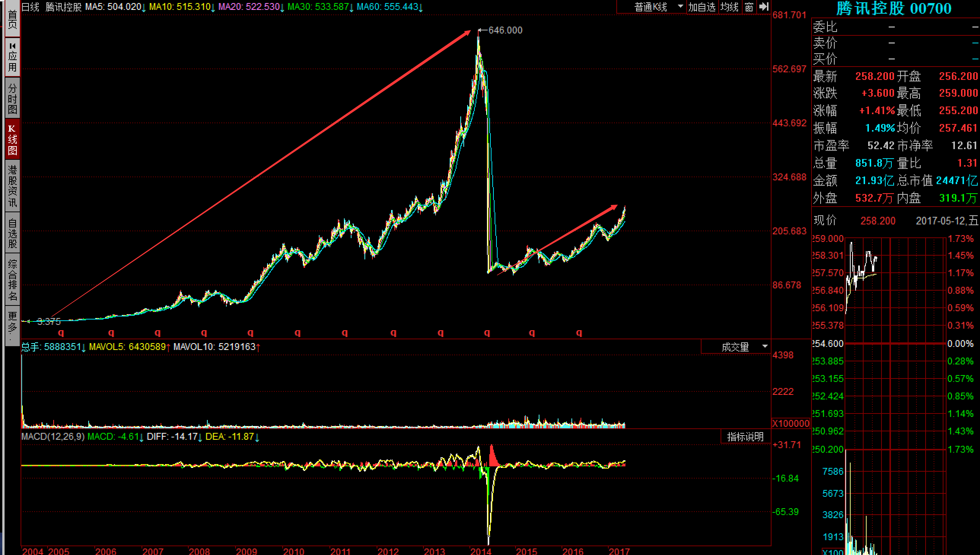Viewport: 980px width, 555px height.
Task: Open the 综合排名 ranking tab
Action: coord(12,280)
